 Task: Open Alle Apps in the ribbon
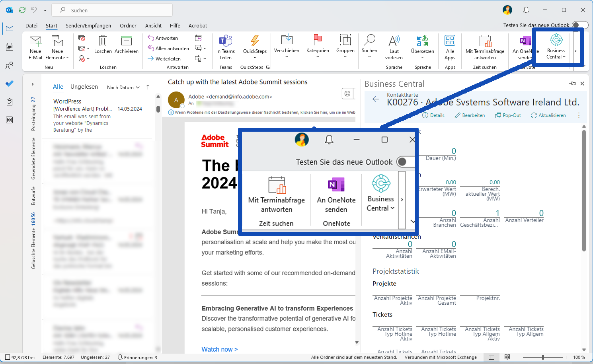(450, 48)
